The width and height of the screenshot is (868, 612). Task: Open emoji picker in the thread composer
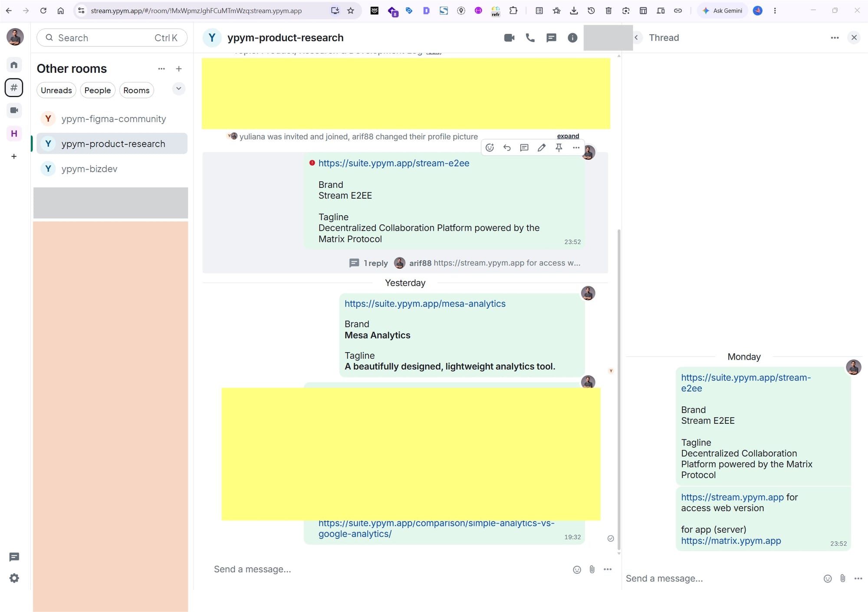click(x=828, y=579)
